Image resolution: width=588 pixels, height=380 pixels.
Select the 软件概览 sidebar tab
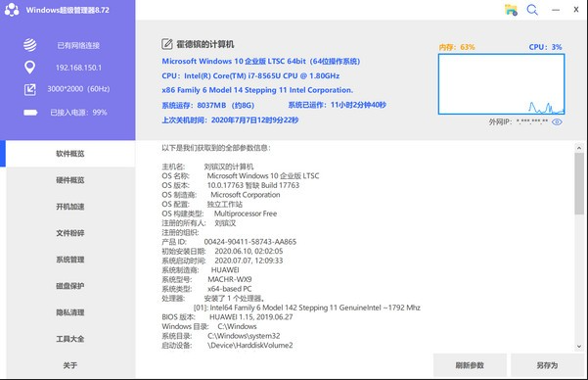click(70, 154)
